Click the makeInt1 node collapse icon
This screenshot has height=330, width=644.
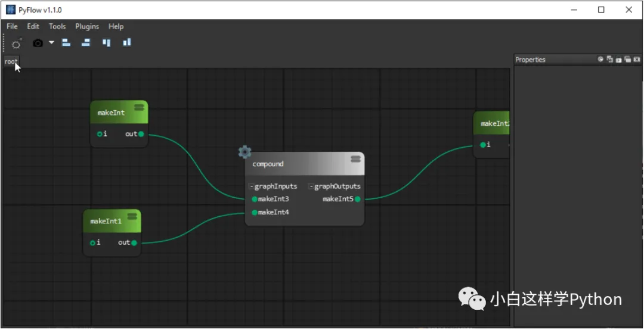point(132,216)
